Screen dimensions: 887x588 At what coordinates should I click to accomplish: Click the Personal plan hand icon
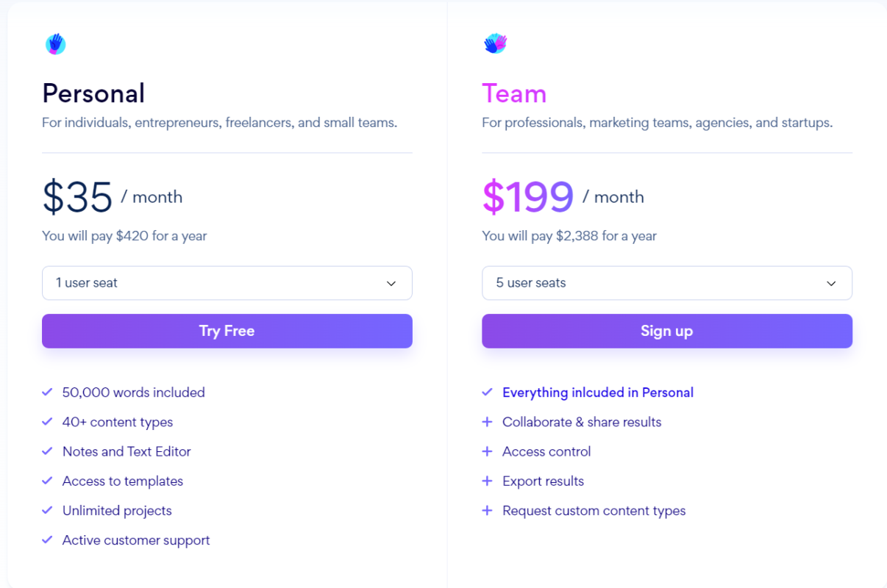[x=55, y=44]
